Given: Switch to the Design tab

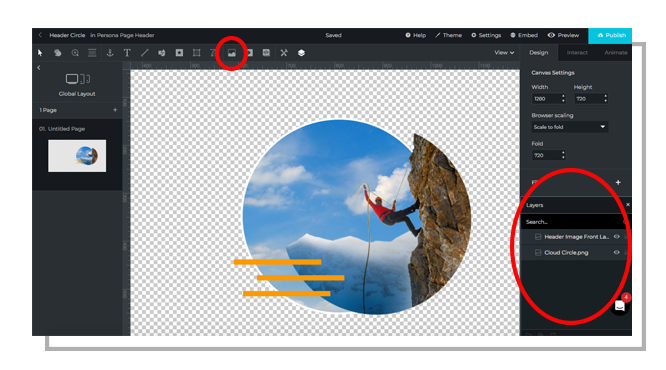Looking at the screenshot, I should (539, 53).
